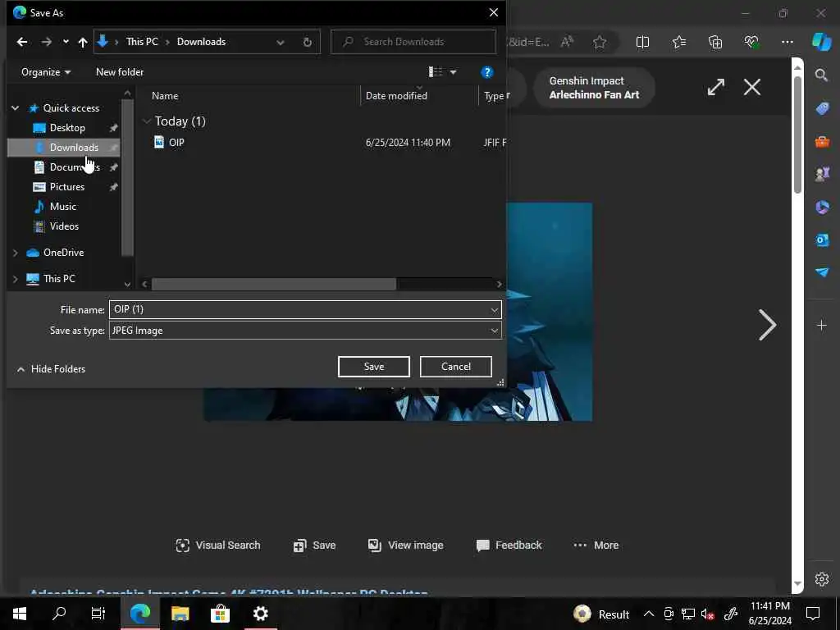Open sidebar settings gear
840x630 pixels.
822,579
